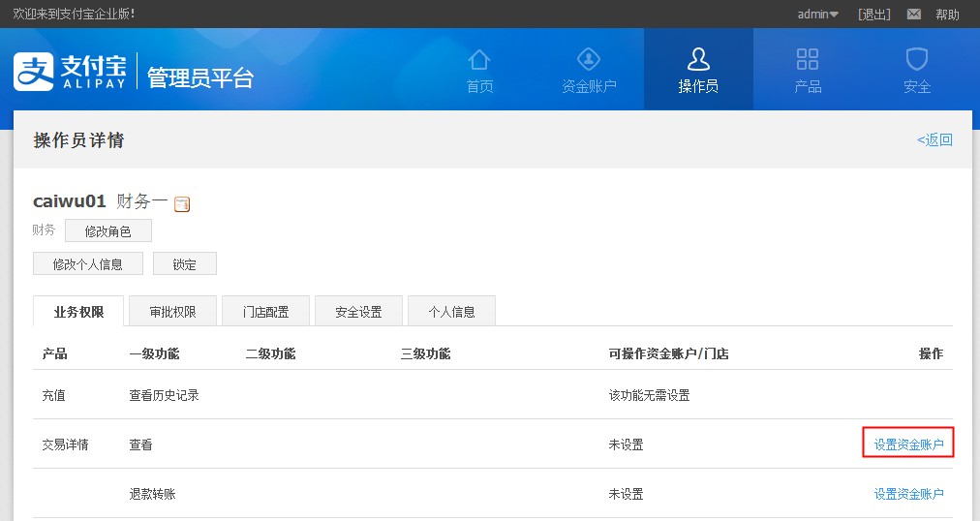
Task: Click 设置资金账户 for 交易详情 查看 row
Action: tap(908, 444)
